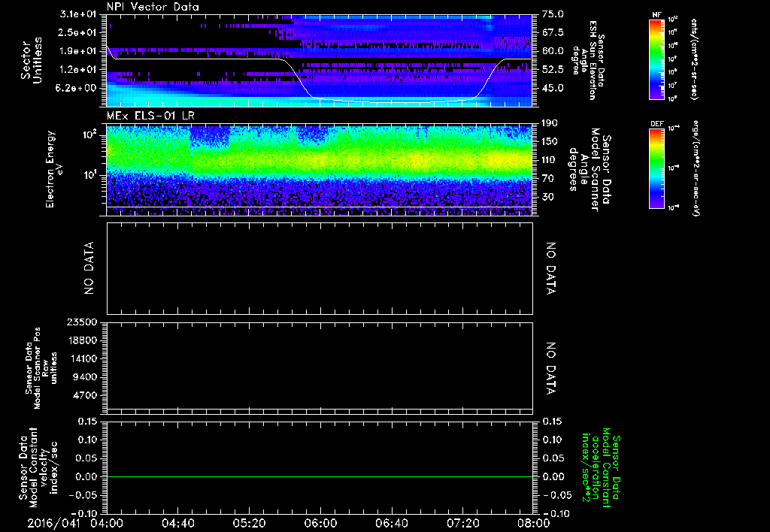The image size is (770, 532).
Task: Select the 07:20 time axis label
Action: click(x=462, y=522)
